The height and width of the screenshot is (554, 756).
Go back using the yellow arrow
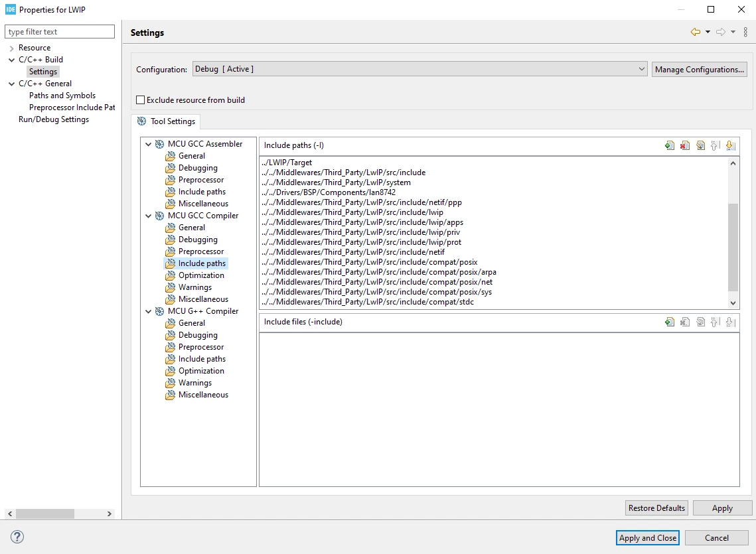[695, 32]
